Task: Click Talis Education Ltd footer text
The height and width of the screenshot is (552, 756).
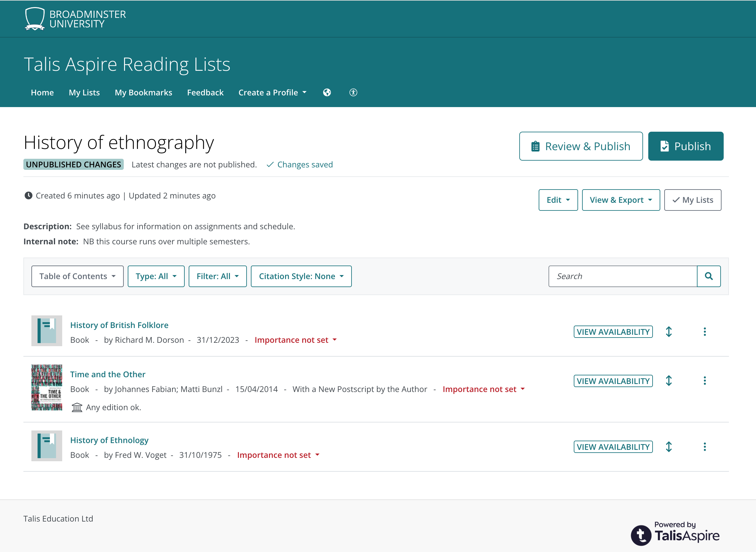Action: [58, 518]
